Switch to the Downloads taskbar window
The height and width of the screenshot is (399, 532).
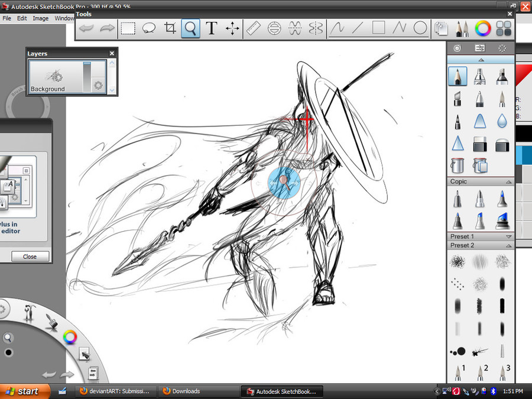tap(199, 391)
